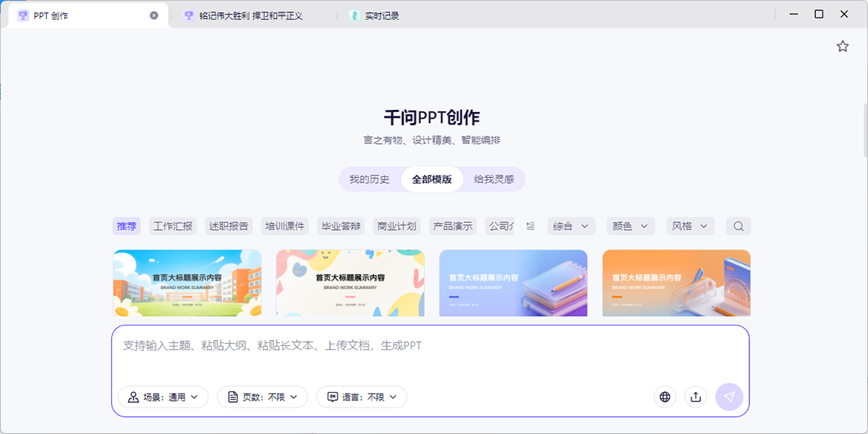Open the 页数: 不限 dropdown
The height and width of the screenshot is (434, 868).
(x=263, y=397)
